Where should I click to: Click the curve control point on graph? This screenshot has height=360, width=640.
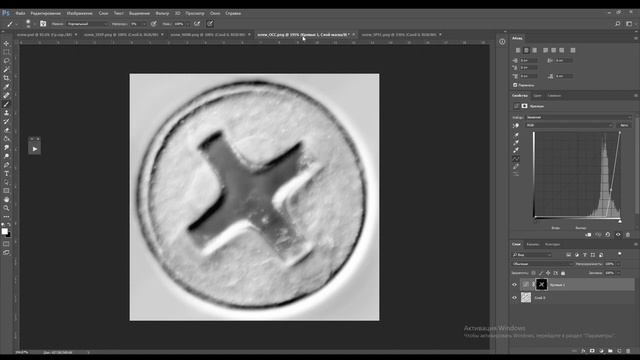(611, 190)
